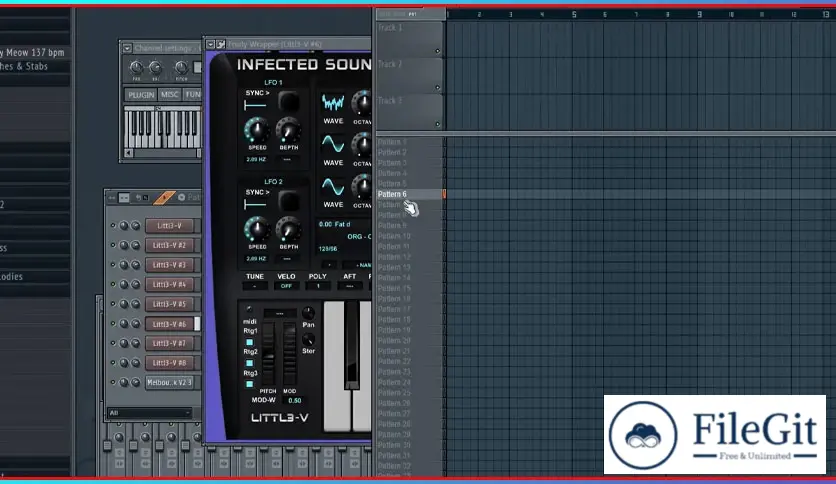The height and width of the screenshot is (484, 836).
Task: Click the VOL knob in Channel settings
Action: [x=155, y=67]
